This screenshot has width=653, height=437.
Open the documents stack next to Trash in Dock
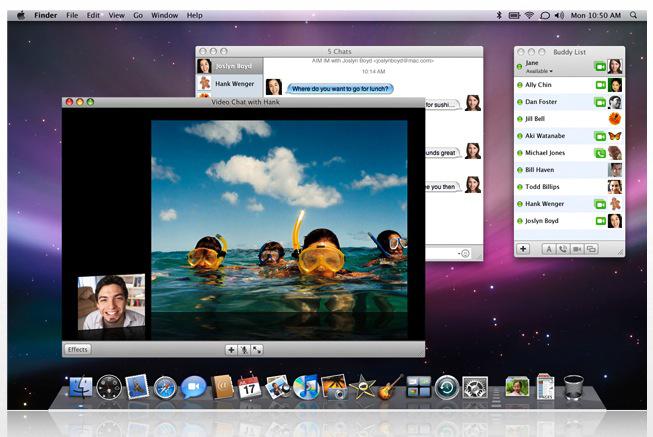(545, 387)
